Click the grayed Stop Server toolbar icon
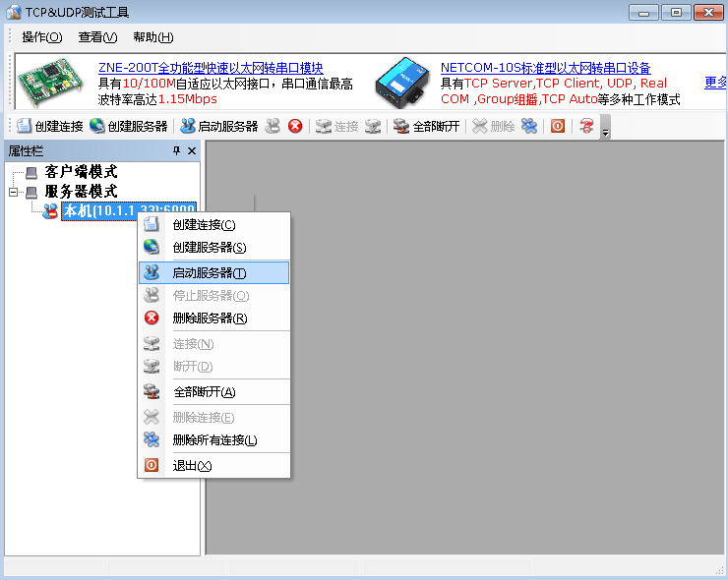The image size is (728, 580). [273, 126]
